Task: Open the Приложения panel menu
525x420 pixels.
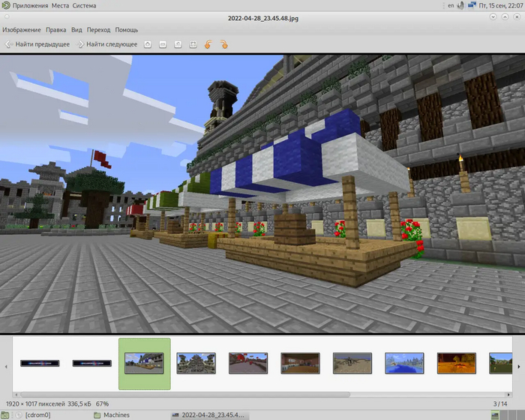Action: pyautogui.click(x=30, y=5)
